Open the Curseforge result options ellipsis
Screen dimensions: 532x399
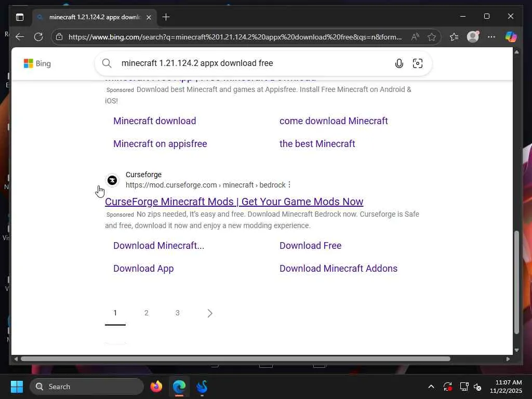[x=289, y=184]
